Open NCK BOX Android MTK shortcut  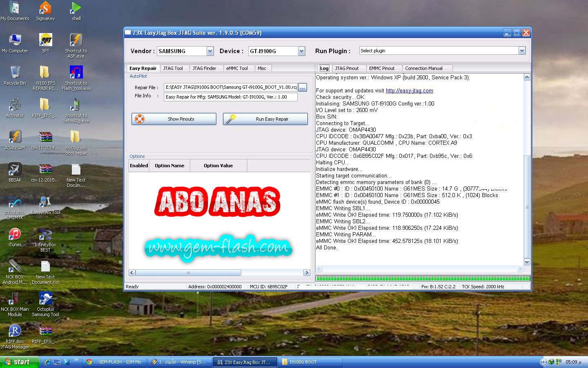(15, 272)
